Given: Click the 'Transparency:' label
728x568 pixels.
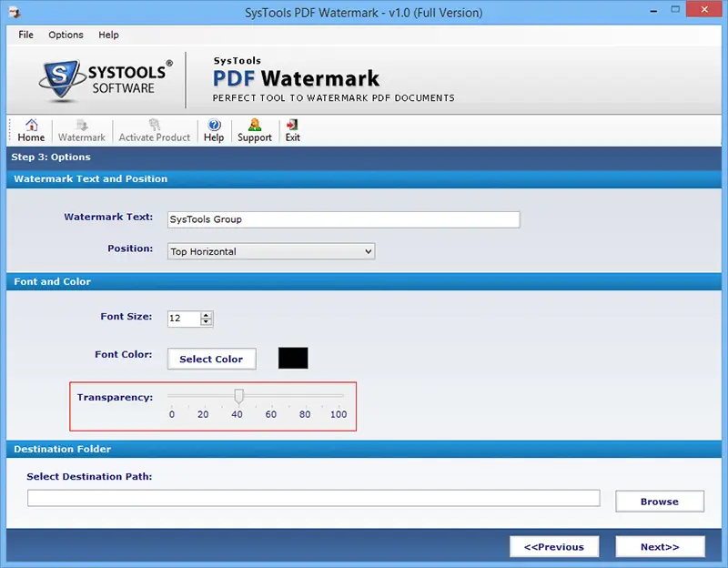Looking at the screenshot, I should click(x=115, y=397).
